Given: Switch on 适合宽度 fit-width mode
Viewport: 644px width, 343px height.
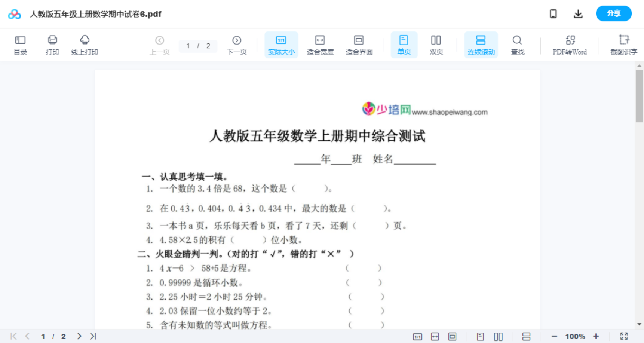Looking at the screenshot, I should coord(320,45).
